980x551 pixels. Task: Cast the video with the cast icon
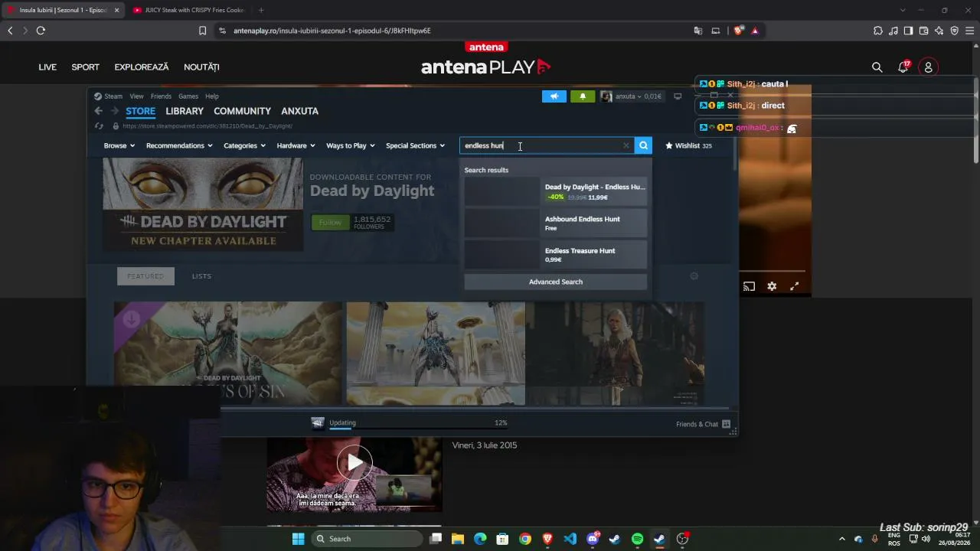point(749,286)
